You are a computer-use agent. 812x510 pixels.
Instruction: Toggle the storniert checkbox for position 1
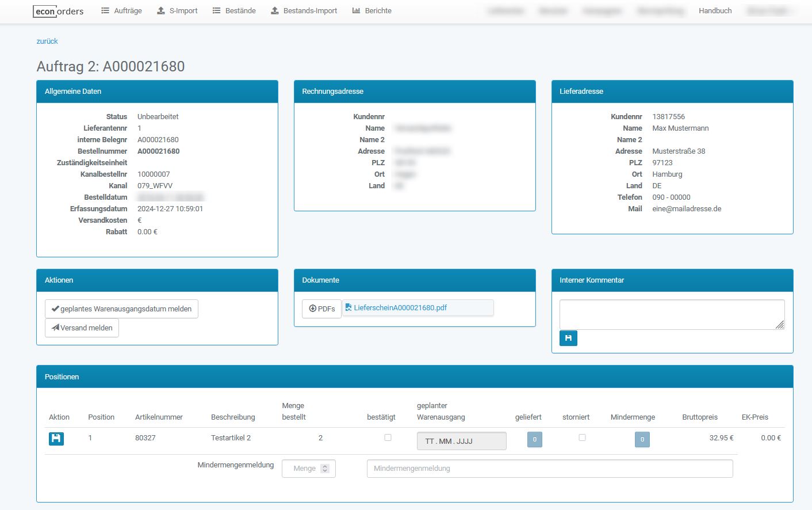[x=582, y=437]
